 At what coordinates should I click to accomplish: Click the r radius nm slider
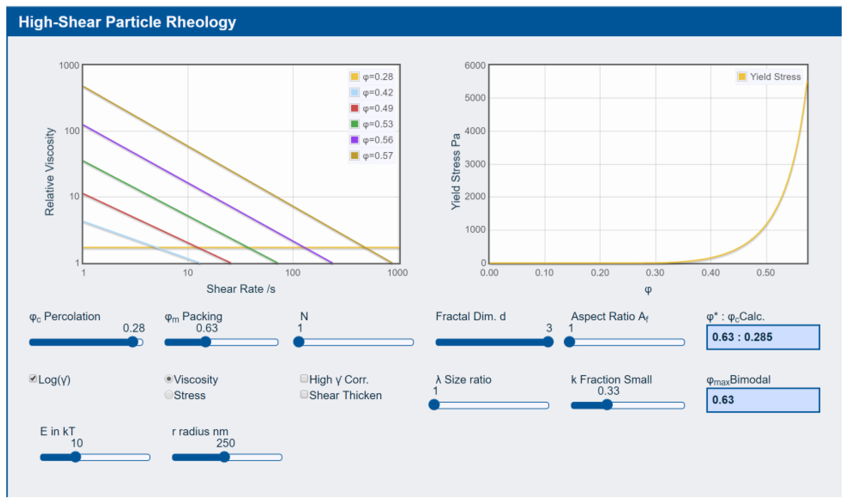pos(227,457)
